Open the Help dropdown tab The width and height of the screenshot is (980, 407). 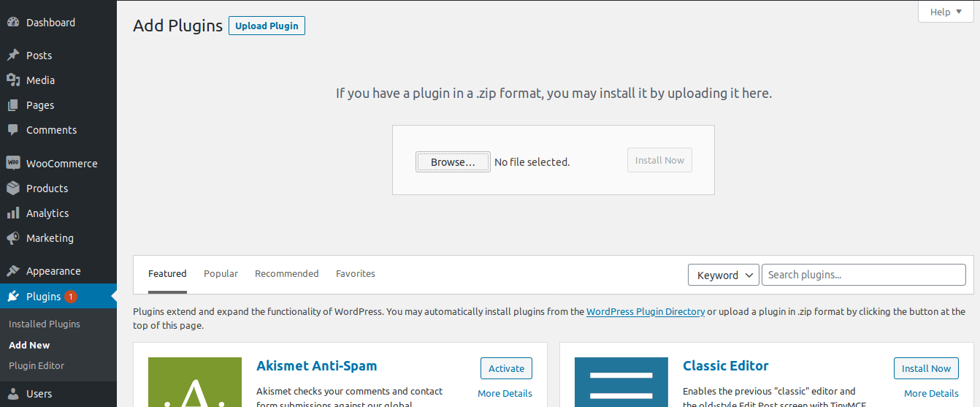pyautogui.click(x=946, y=12)
